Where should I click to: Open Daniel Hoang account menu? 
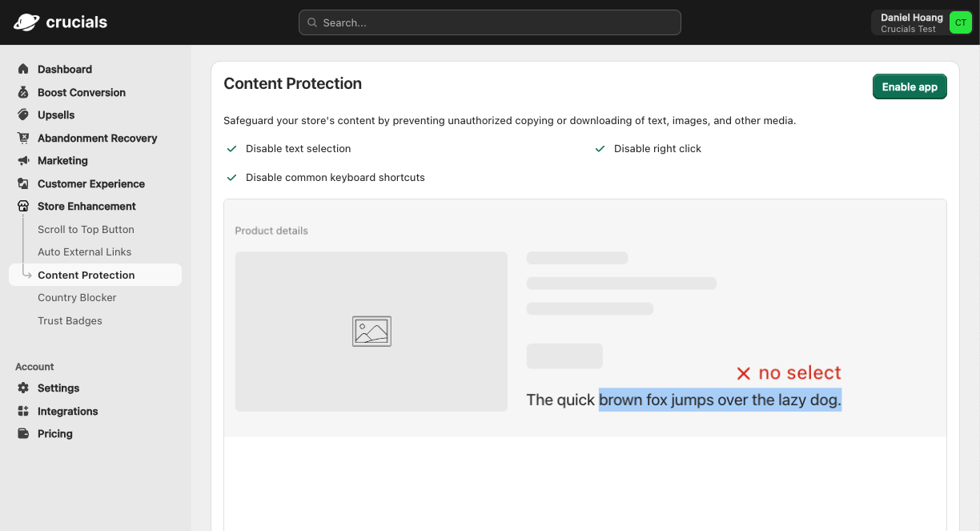[922, 22]
